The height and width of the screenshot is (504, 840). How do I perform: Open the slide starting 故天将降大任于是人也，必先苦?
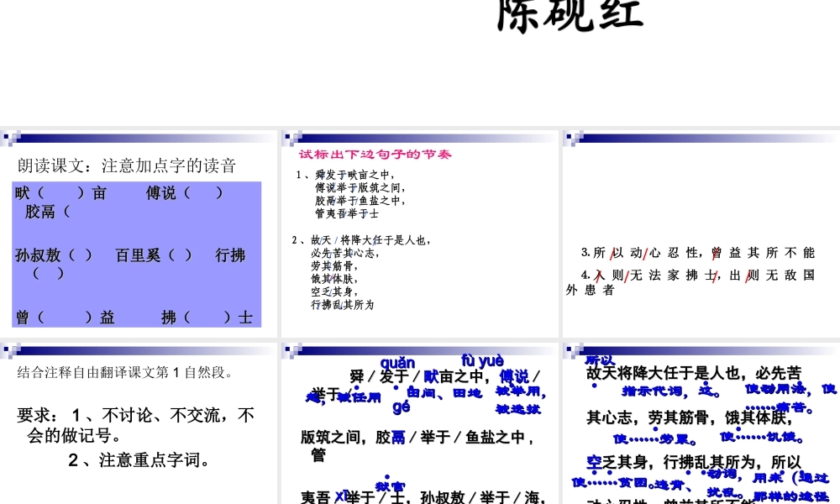(x=701, y=423)
